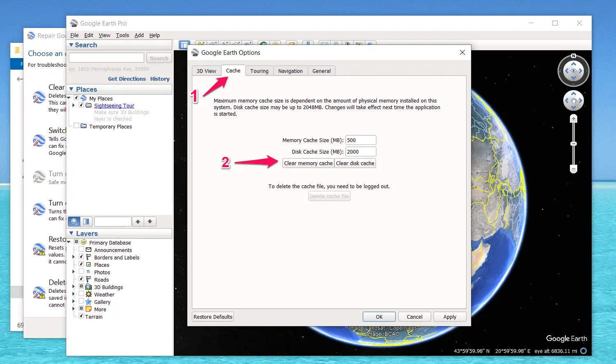
Task: Enable the Announcements layer checkbox
Action: tap(81, 250)
